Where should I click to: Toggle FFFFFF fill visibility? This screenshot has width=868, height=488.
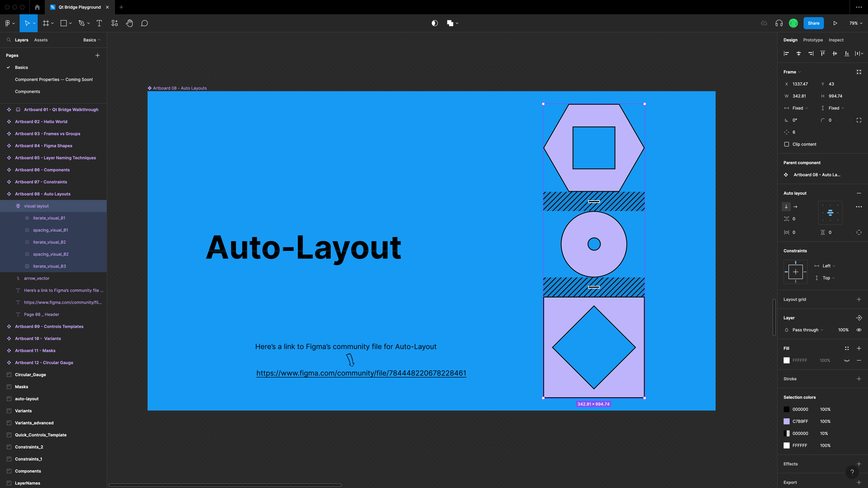pyautogui.click(x=847, y=360)
